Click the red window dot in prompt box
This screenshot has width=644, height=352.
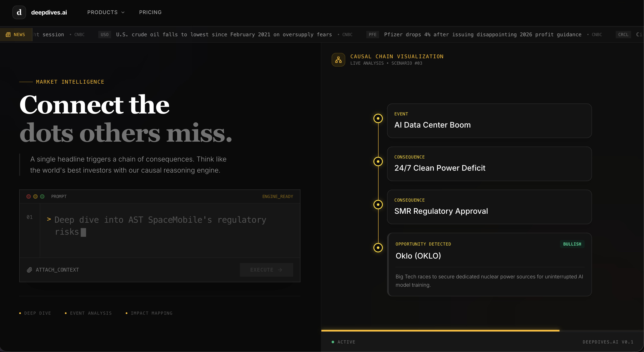pos(29,196)
